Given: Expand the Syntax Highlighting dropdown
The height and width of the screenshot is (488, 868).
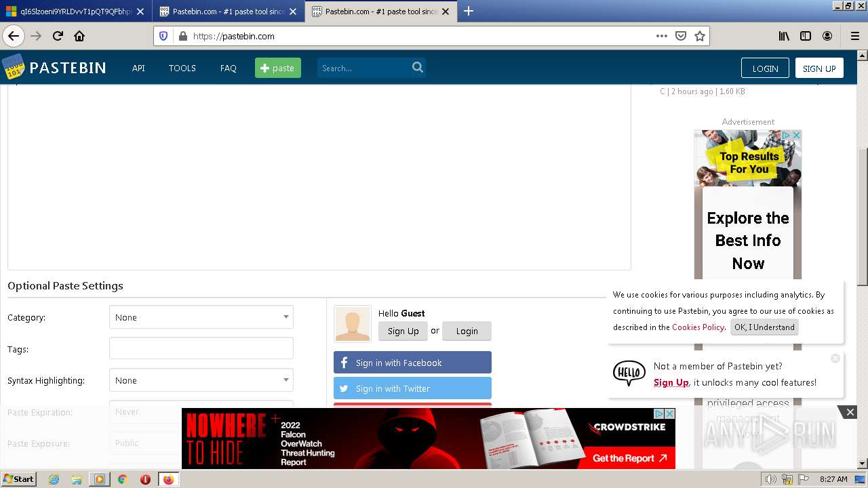Looking at the screenshot, I should [201, 380].
